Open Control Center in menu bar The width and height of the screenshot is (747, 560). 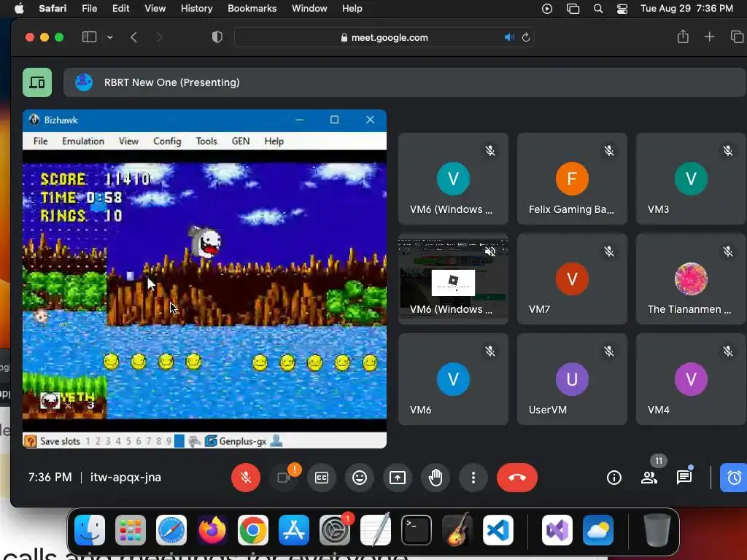click(x=622, y=9)
